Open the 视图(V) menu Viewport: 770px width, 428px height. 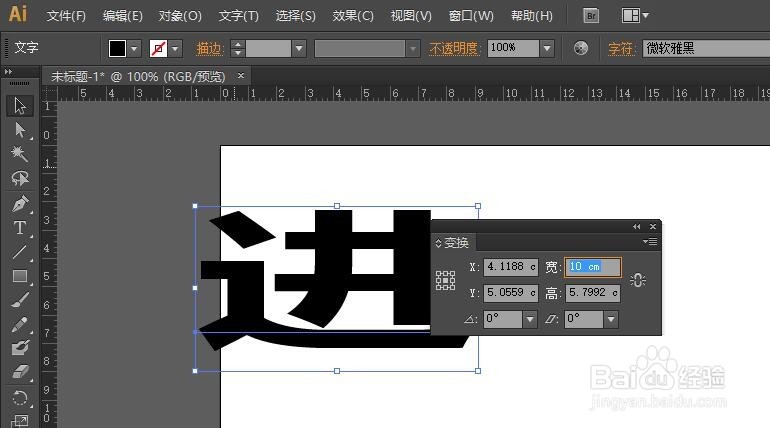click(411, 16)
